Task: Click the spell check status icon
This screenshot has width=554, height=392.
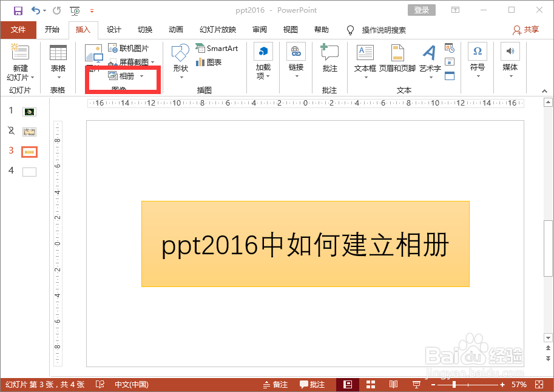Action: coord(100,384)
